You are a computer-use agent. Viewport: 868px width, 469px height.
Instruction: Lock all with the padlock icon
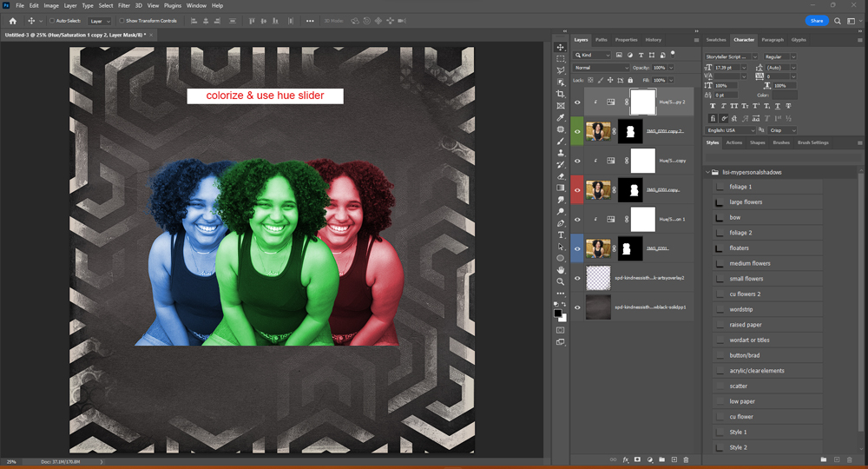click(x=630, y=80)
